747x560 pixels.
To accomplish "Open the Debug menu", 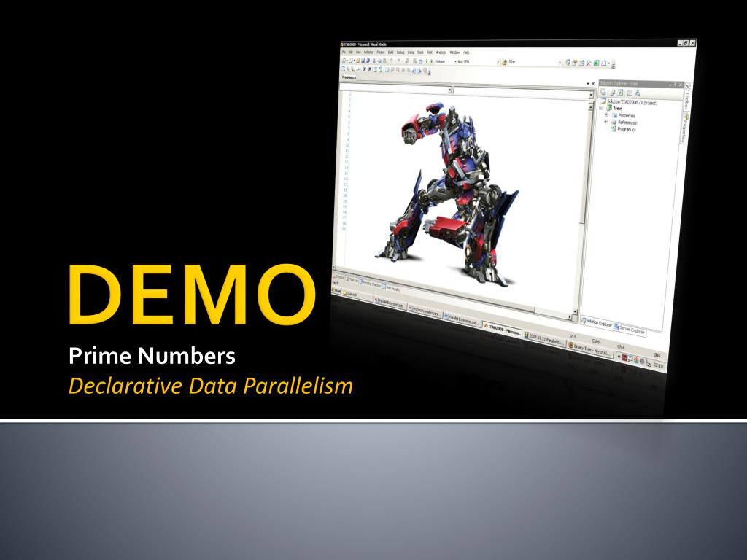I will point(400,52).
